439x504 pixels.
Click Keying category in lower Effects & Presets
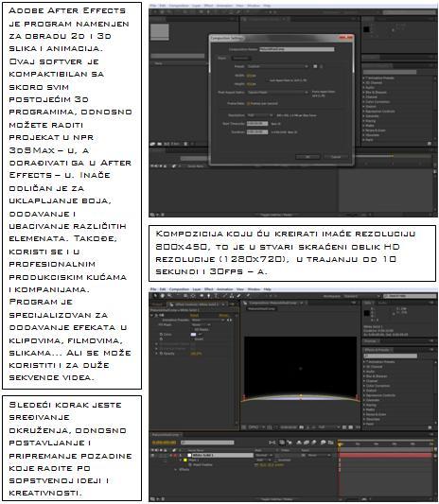pos(370,405)
